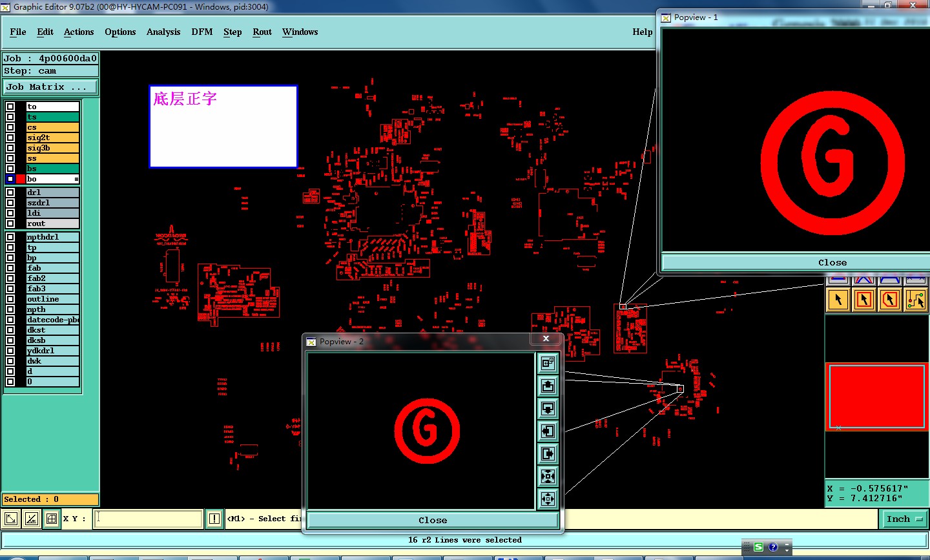Toggle display checkbox for layer bo
Screen dimensions: 930x560
[x=10, y=179]
